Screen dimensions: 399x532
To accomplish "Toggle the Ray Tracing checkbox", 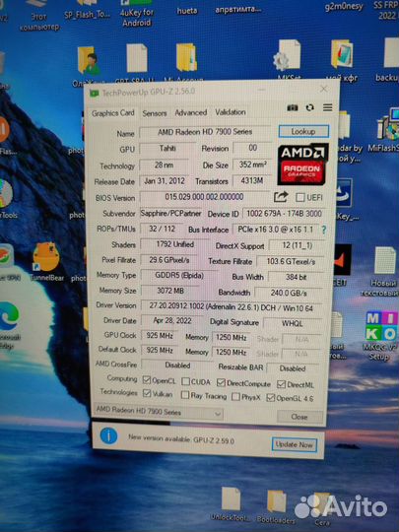I will (185, 395).
